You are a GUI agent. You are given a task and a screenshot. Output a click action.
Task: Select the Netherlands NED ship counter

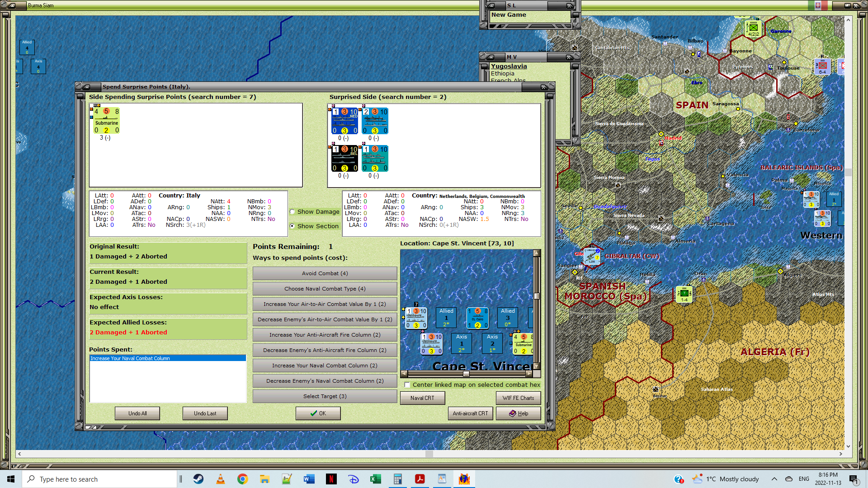[x=344, y=121]
